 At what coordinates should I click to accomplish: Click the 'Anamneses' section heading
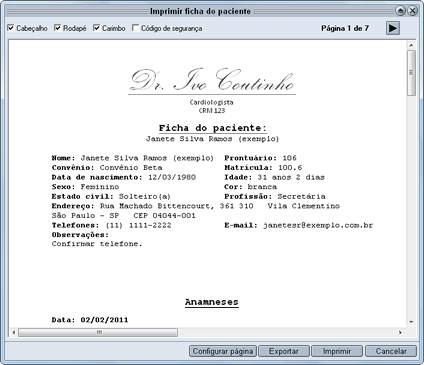[212, 302]
